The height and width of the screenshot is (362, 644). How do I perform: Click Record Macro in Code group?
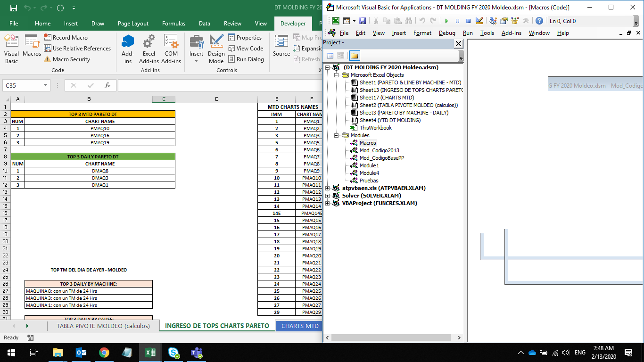coord(66,38)
